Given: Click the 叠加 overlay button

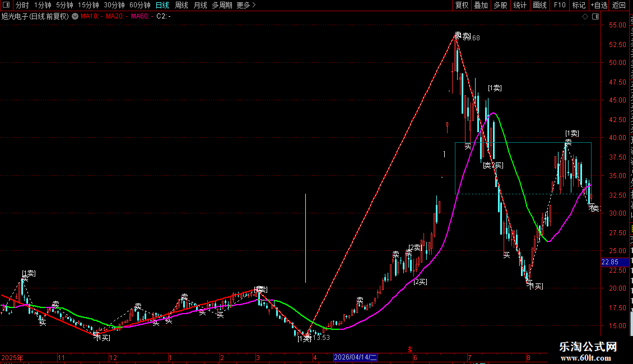Looking at the screenshot, I should [x=481, y=5].
